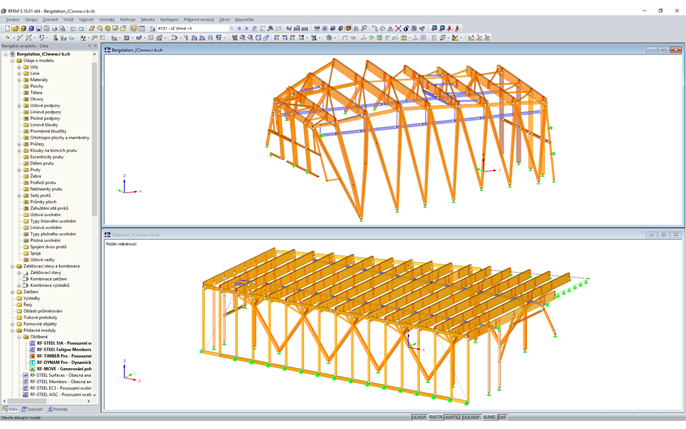Screen dimensions: 686x429
Task: Click the zoom magnifier icon in second toolbar
Action: pyautogui.click(x=242, y=38)
